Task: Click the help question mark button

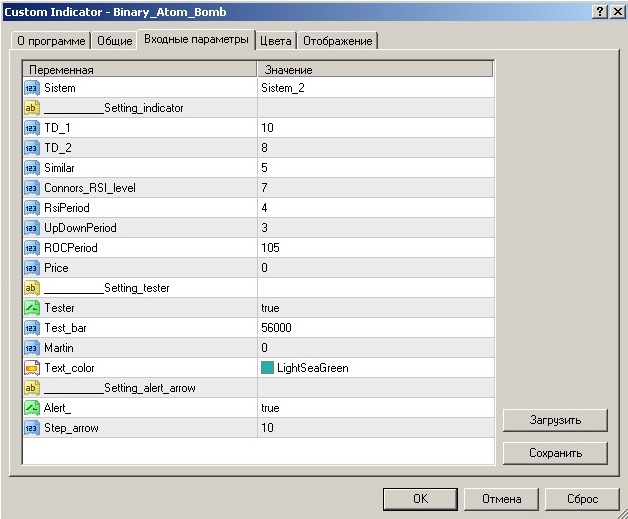Action: pos(600,12)
